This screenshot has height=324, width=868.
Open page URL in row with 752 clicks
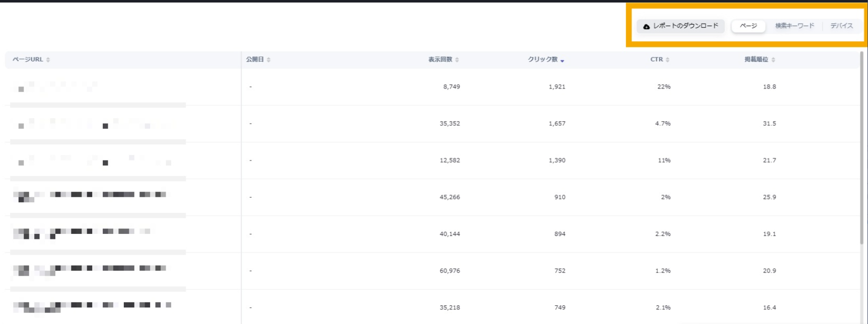(x=91, y=269)
